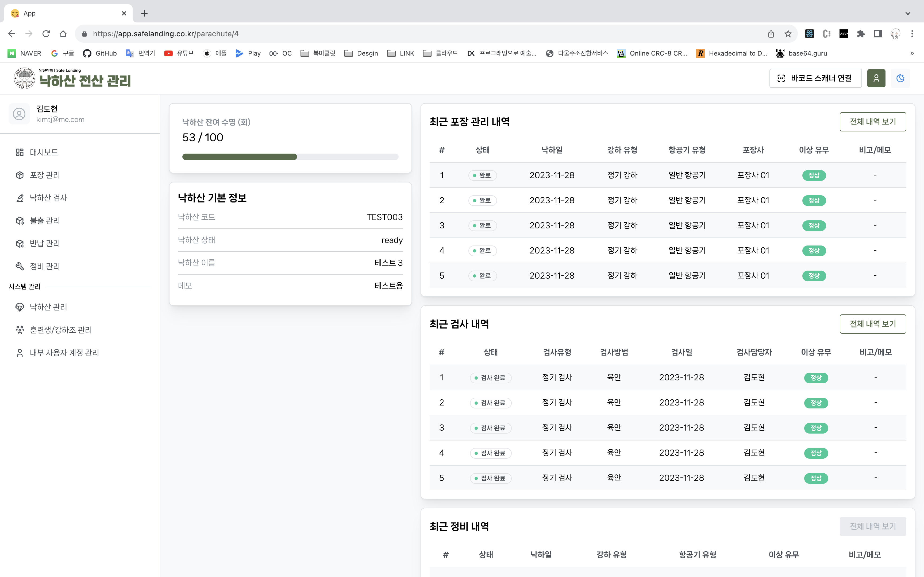Open the Chrome three-dot menu
The image size is (924, 577).
(913, 34)
